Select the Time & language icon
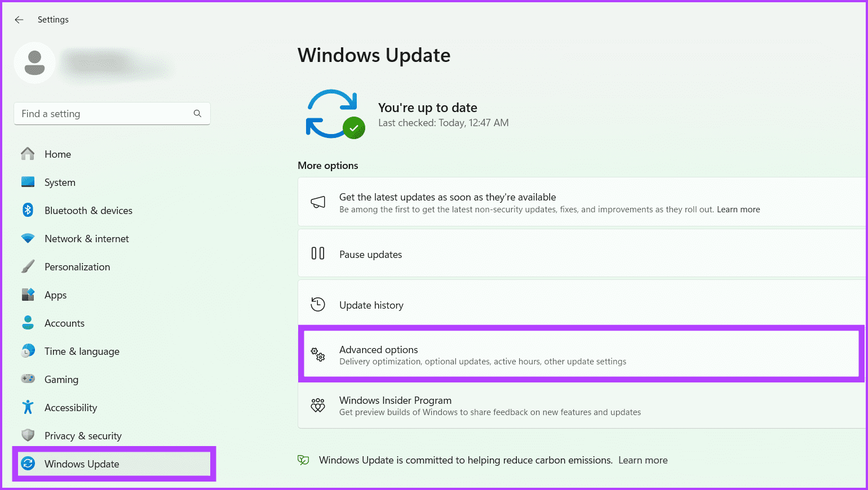 click(x=28, y=351)
